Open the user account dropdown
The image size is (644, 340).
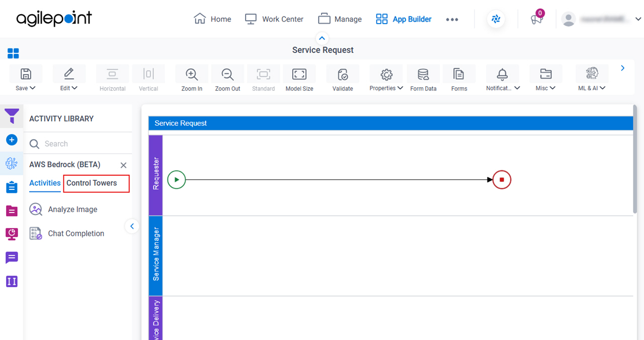click(x=602, y=19)
